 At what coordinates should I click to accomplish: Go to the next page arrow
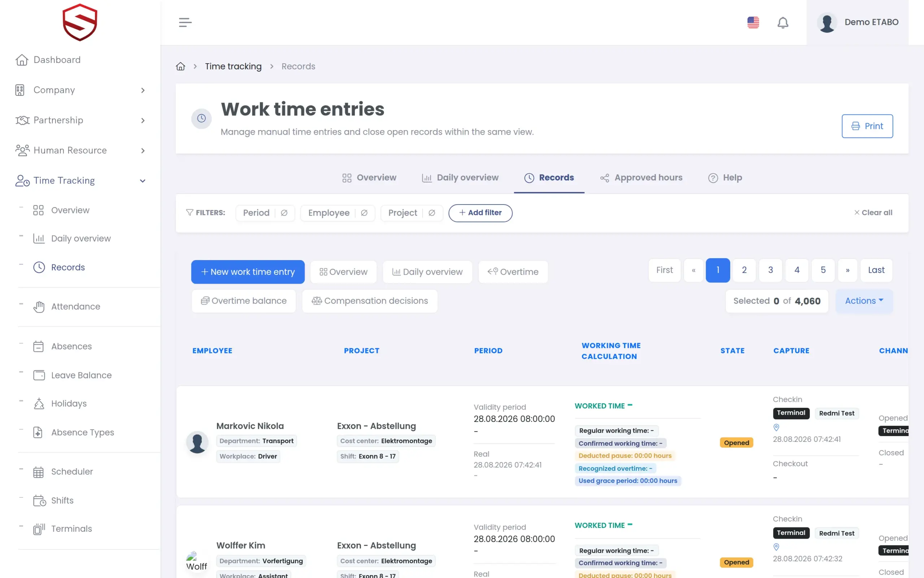(847, 270)
